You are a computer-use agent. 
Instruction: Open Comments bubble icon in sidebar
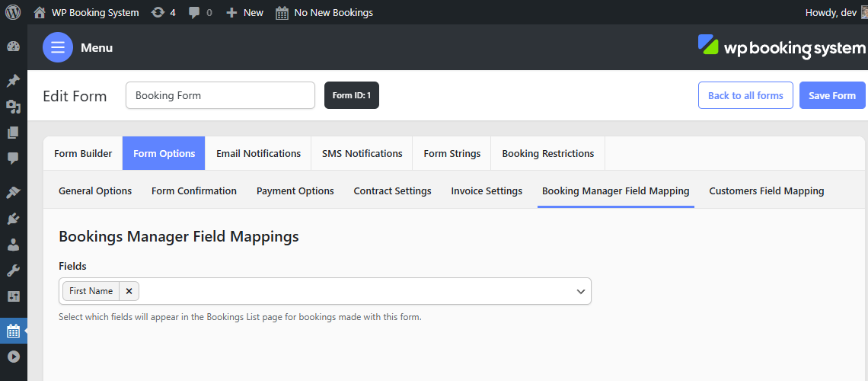click(x=13, y=158)
